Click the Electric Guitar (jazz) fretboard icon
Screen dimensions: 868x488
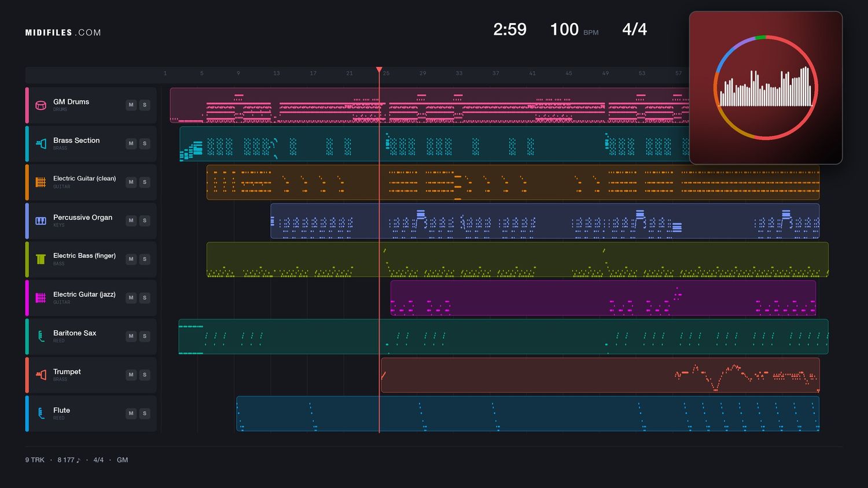click(41, 298)
